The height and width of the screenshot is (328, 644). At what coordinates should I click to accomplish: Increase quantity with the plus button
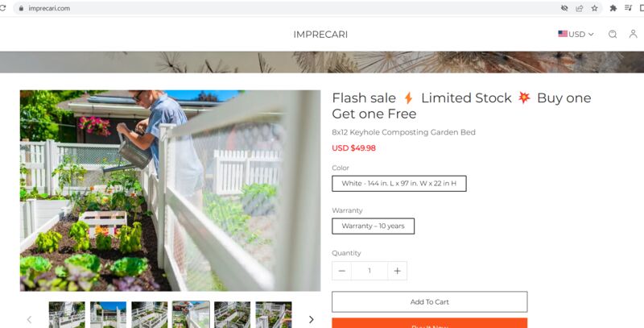pyautogui.click(x=397, y=271)
